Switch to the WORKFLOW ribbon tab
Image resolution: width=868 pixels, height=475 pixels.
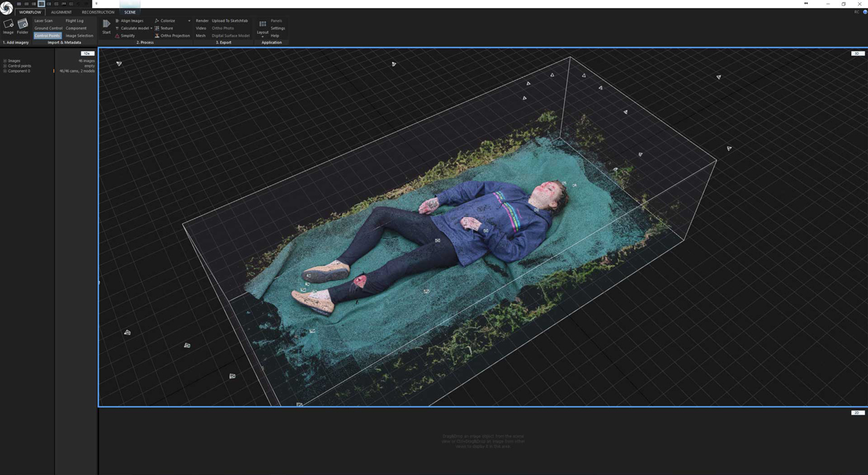pos(30,12)
